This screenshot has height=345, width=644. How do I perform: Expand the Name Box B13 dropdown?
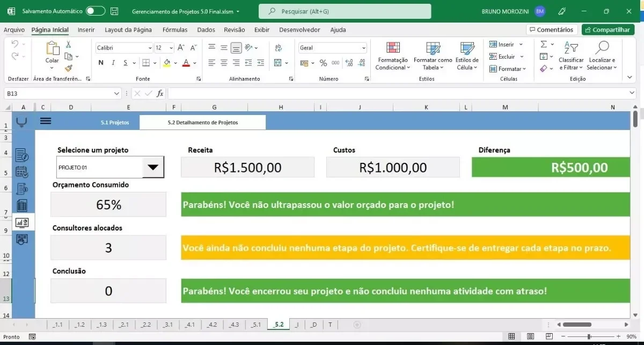point(117,94)
